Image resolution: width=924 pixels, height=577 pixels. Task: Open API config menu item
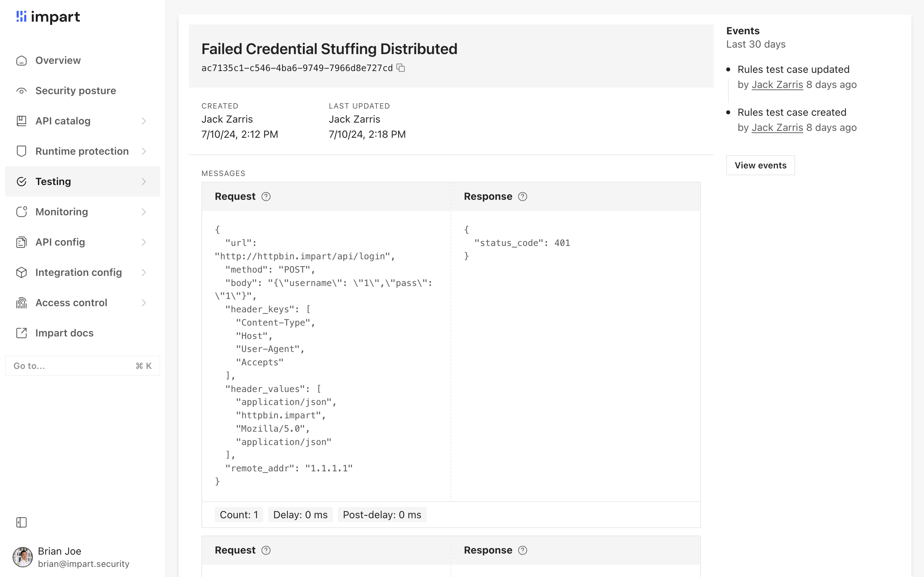coord(60,242)
